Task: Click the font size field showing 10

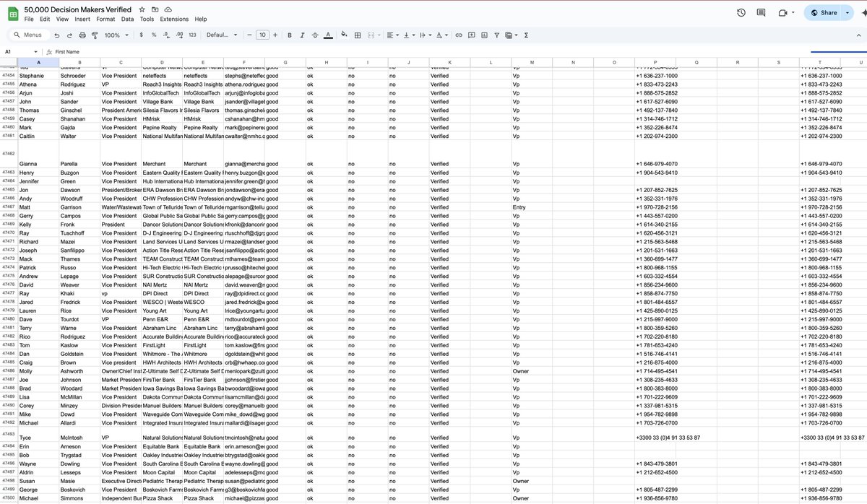Action: pos(262,35)
